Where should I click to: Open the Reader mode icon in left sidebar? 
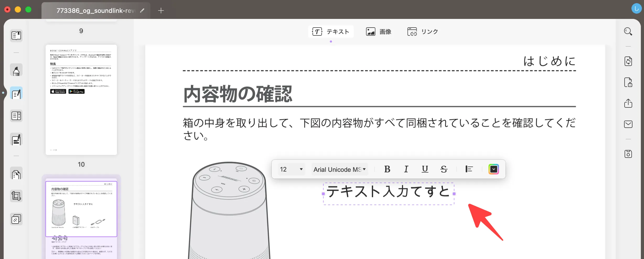click(x=16, y=35)
